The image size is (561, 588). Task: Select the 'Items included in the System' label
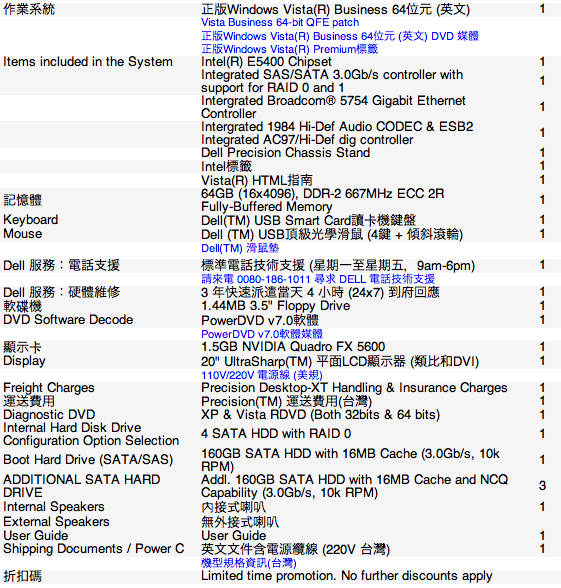[x=88, y=62]
